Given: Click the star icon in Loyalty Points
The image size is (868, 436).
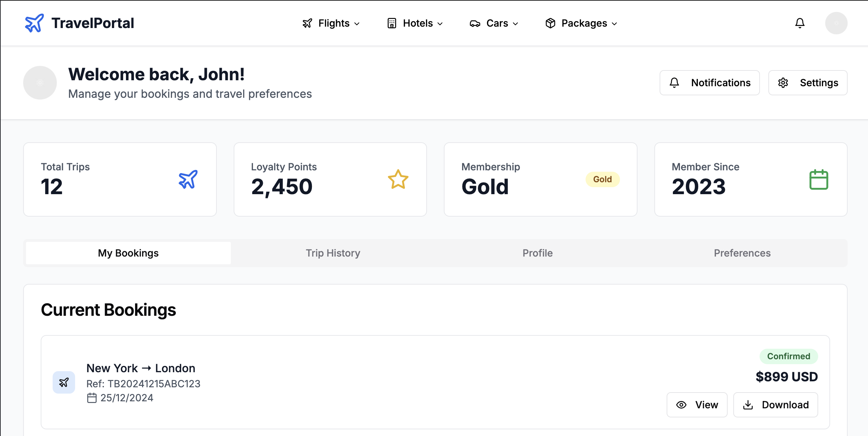Looking at the screenshot, I should [398, 179].
